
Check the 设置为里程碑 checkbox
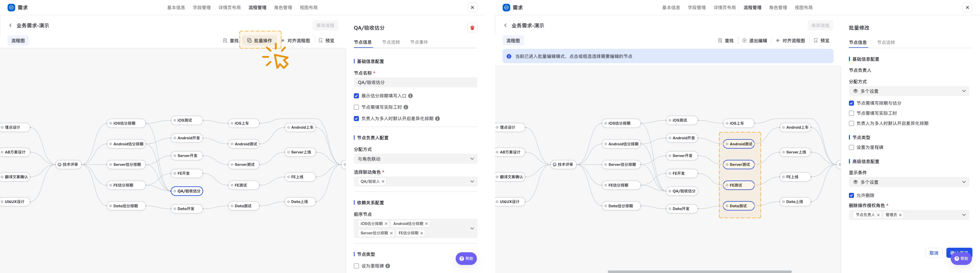[x=851, y=147]
